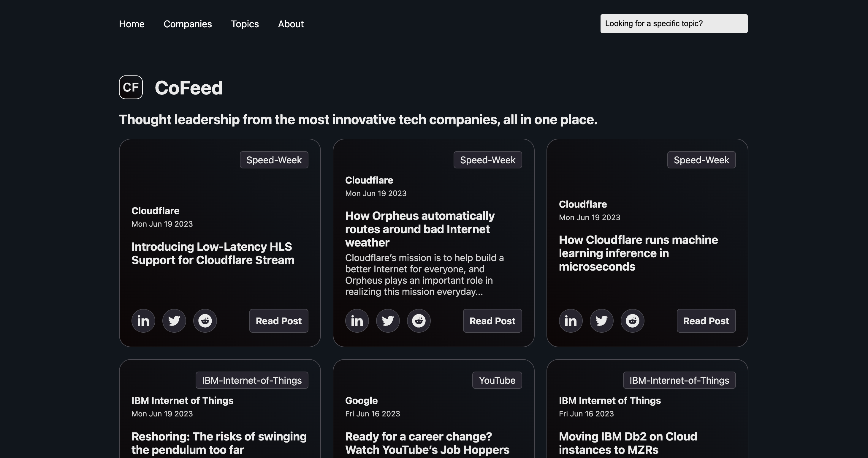Image resolution: width=868 pixels, height=458 pixels.
Task: Click the YouTube tag on Google card
Action: point(497,380)
